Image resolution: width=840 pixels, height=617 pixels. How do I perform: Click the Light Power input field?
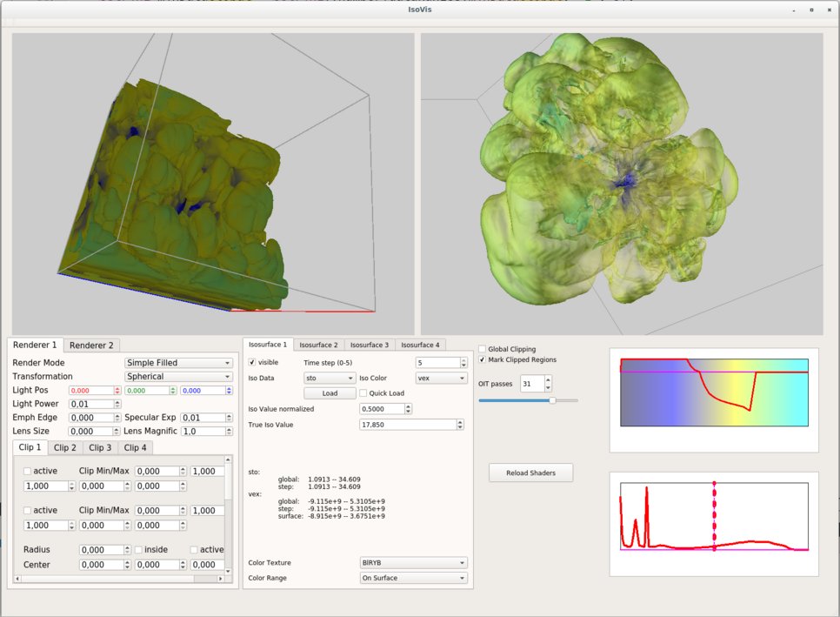pyautogui.click(x=91, y=405)
